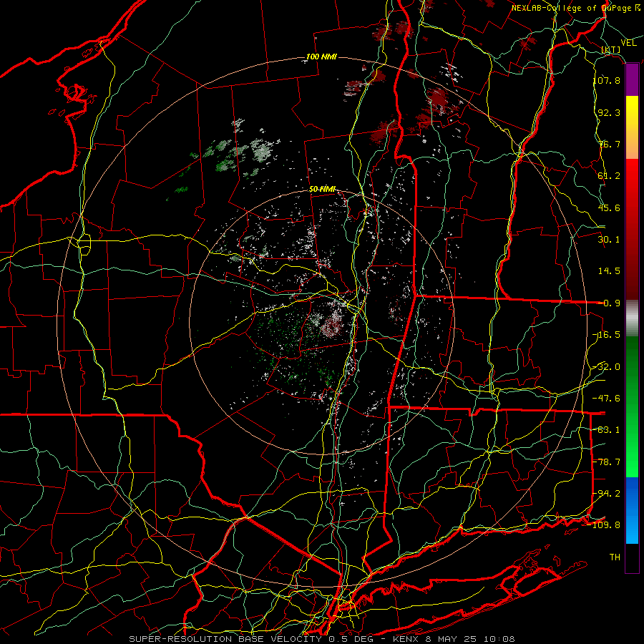Click the 61.2 velocity scale value
Viewport: 644px width, 644px height.
coord(609,176)
